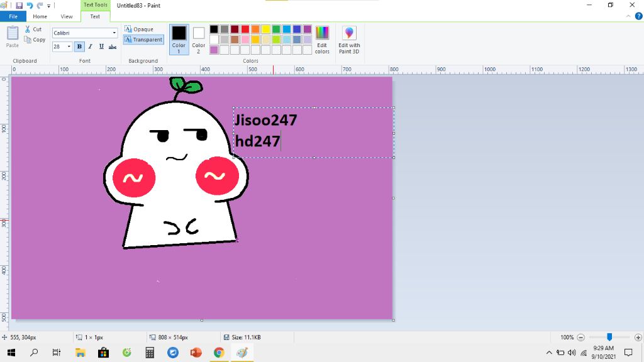Open the Customize Quick Access Toolbar arrow
This screenshot has height=362, width=644.
pyautogui.click(x=48, y=6)
